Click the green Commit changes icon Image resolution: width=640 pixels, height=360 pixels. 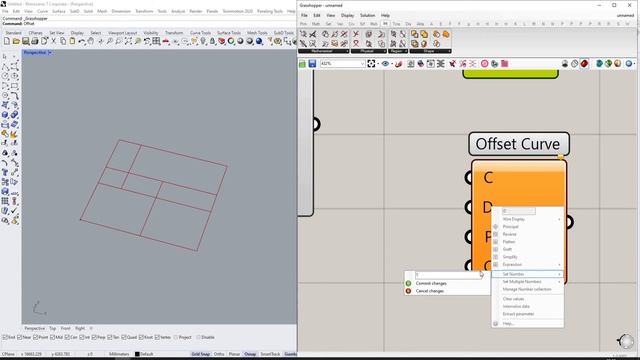click(x=408, y=283)
